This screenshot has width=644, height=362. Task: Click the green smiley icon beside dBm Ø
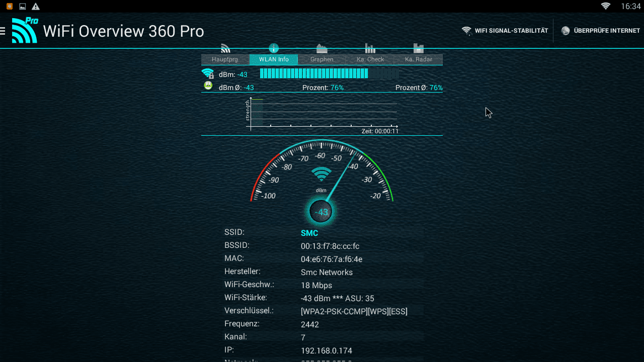coord(208,86)
